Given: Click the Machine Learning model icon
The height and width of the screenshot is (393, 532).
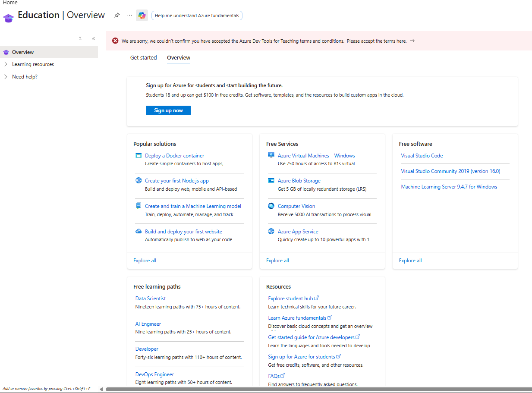Looking at the screenshot, I should pos(139,206).
